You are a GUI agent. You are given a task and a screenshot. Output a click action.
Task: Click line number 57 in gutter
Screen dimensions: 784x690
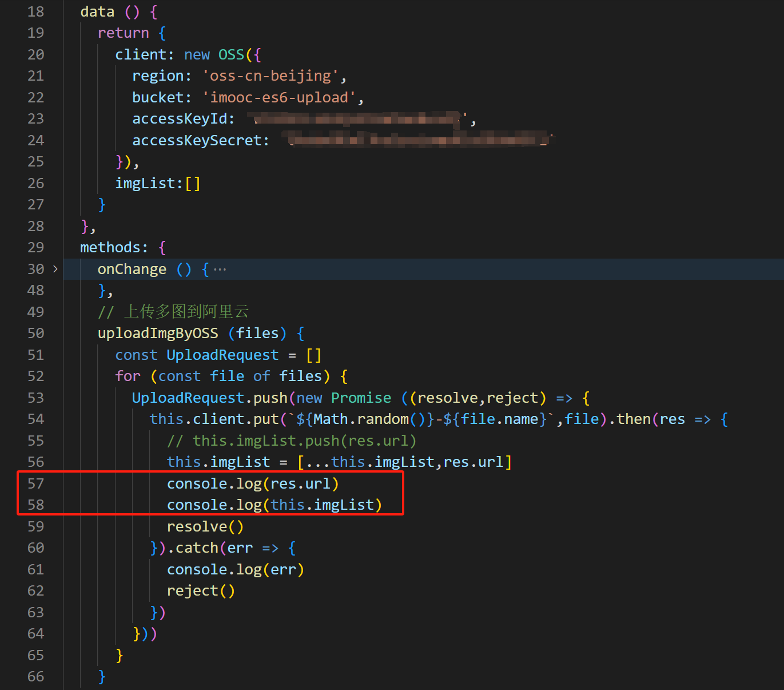point(35,483)
